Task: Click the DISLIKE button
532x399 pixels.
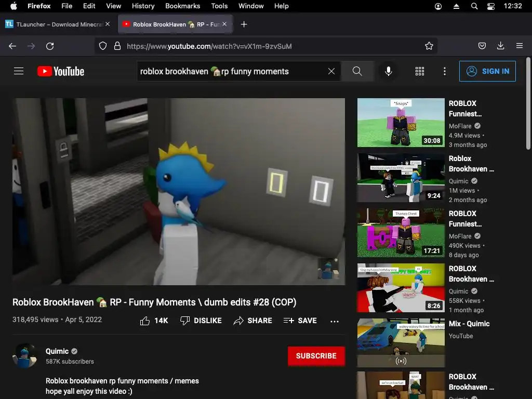Action: click(x=201, y=321)
